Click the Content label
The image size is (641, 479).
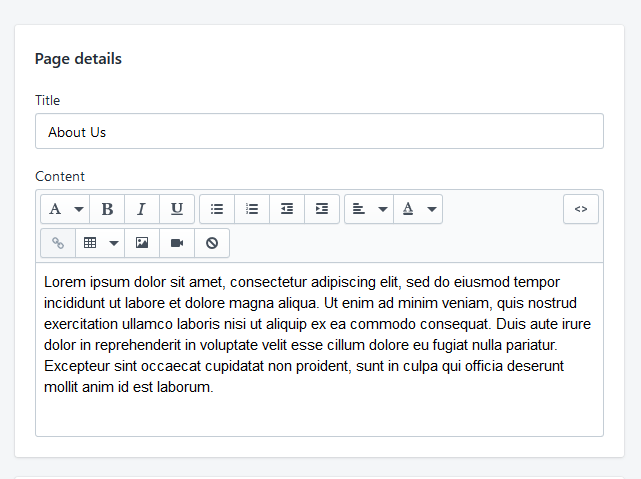click(60, 176)
